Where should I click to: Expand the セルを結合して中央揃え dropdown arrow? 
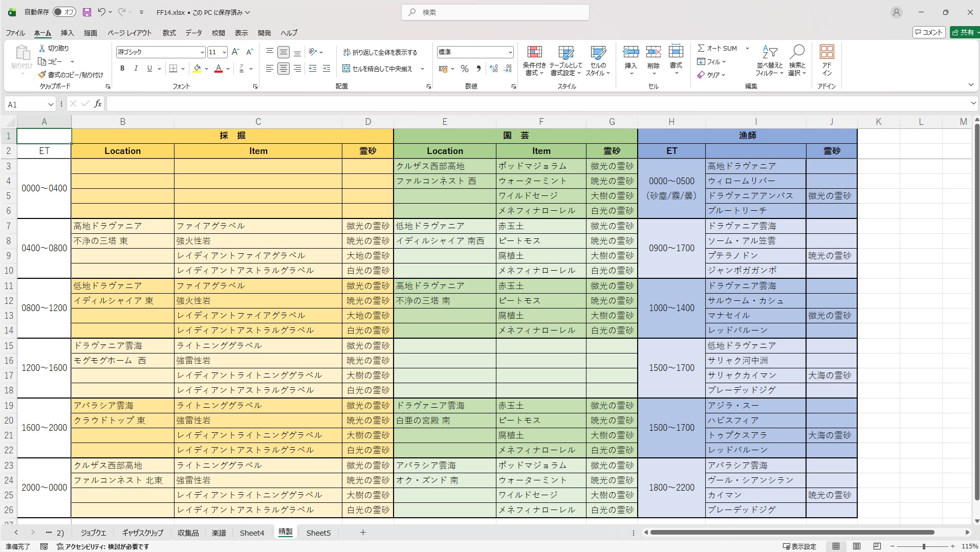(x=422, y=69)
